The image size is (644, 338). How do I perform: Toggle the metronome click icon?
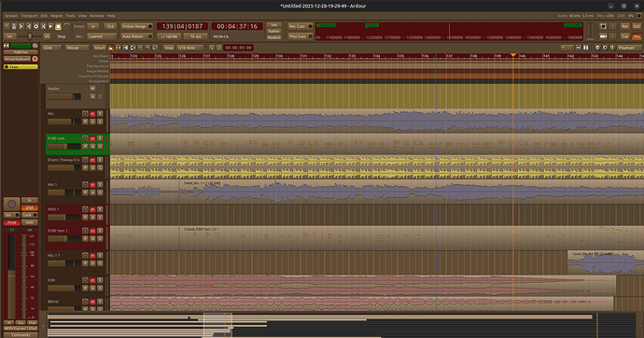[14, 26]
